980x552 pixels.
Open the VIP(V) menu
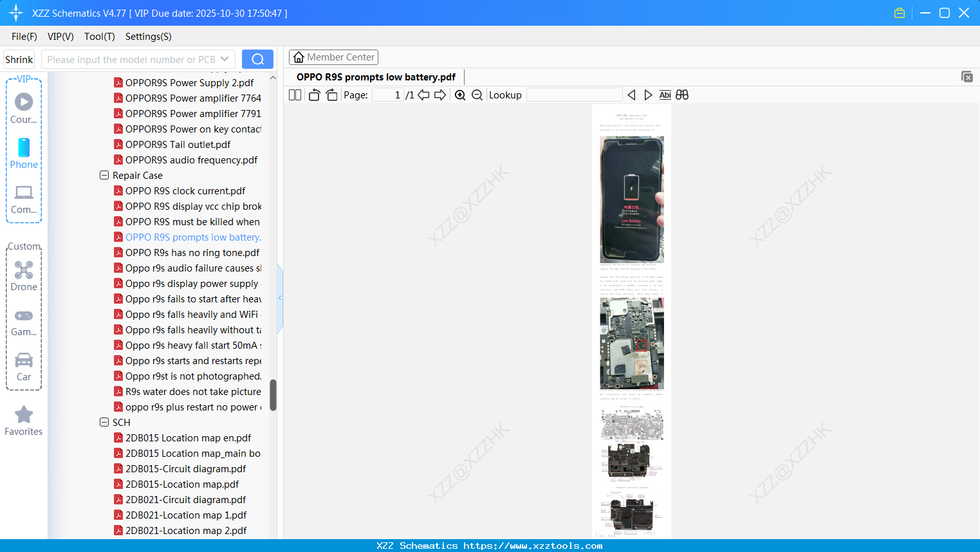coord(60,37)
